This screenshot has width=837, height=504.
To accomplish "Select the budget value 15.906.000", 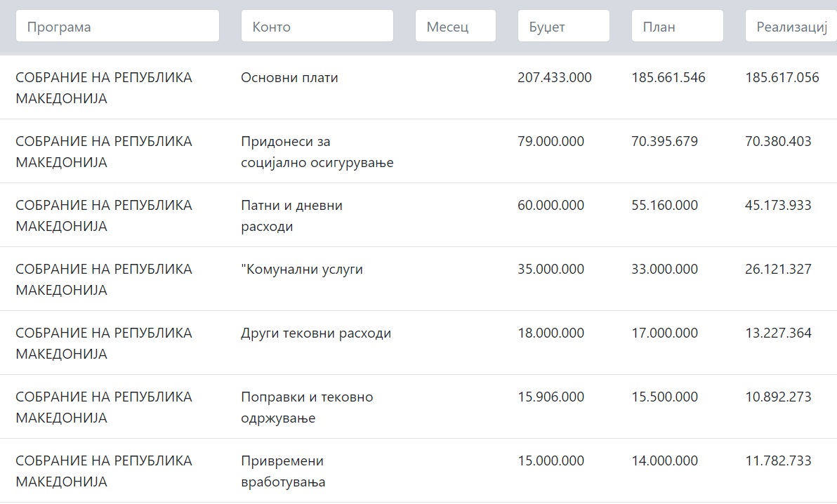I will point(551,397).
